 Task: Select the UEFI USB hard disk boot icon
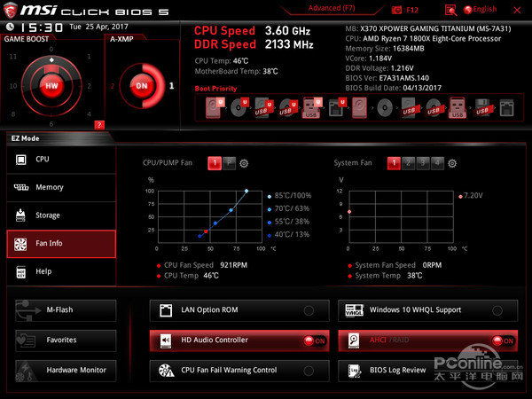(x=264, y=107)
